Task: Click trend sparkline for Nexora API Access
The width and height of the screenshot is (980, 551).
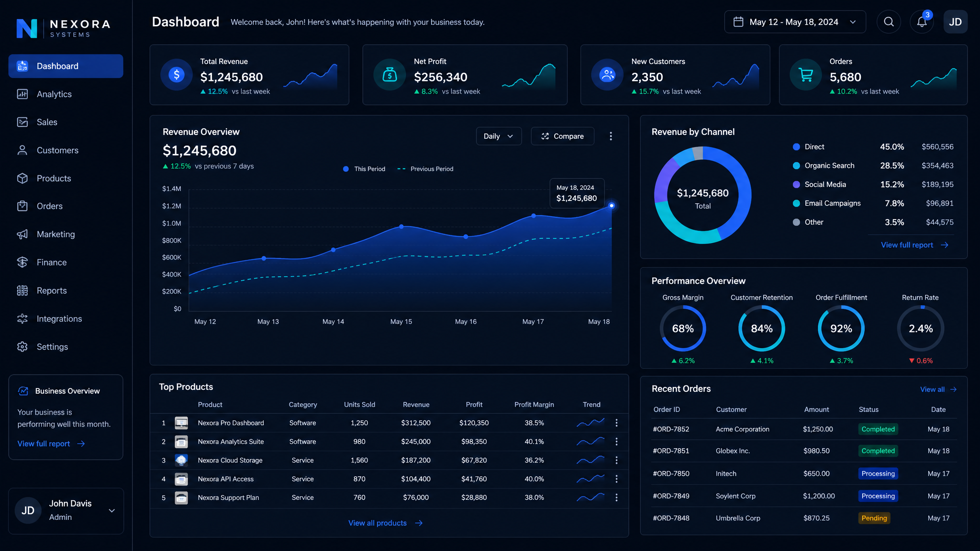Action: [590, 478]
